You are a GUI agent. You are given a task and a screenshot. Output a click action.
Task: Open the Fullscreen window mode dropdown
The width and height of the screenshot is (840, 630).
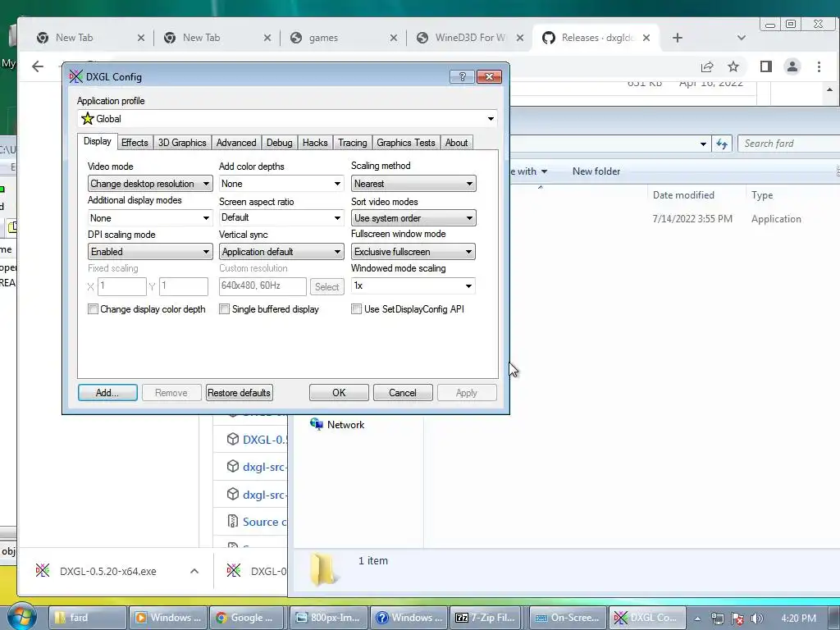[x=413, y=252]
